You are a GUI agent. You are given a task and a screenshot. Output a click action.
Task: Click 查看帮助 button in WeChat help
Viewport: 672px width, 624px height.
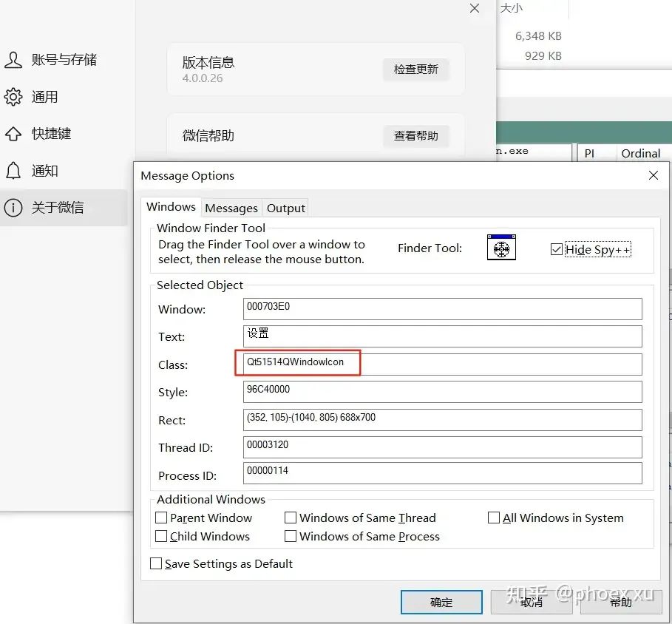point(415,136)
